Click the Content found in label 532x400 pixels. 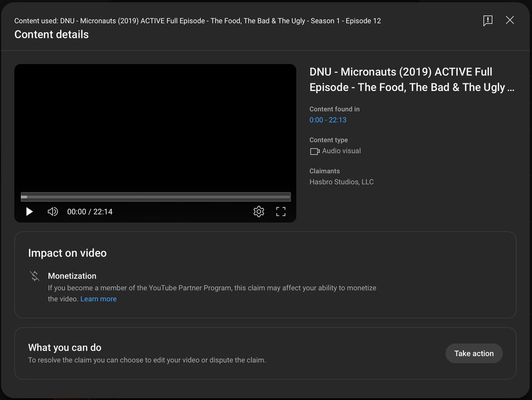point(334,109)
